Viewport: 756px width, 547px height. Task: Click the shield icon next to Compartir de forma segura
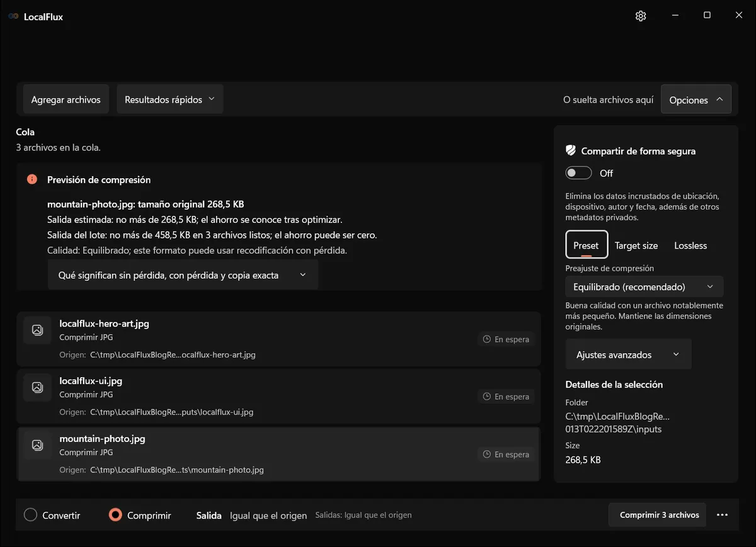(571, 150)
